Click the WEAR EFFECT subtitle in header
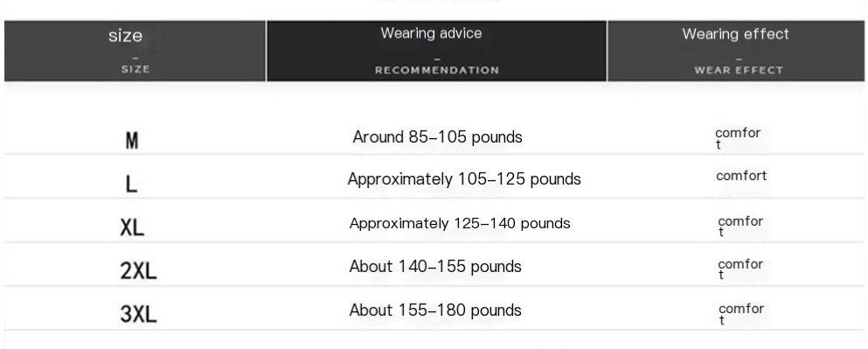The width and height of the screenshot is (868, 349). coord(739,70)
